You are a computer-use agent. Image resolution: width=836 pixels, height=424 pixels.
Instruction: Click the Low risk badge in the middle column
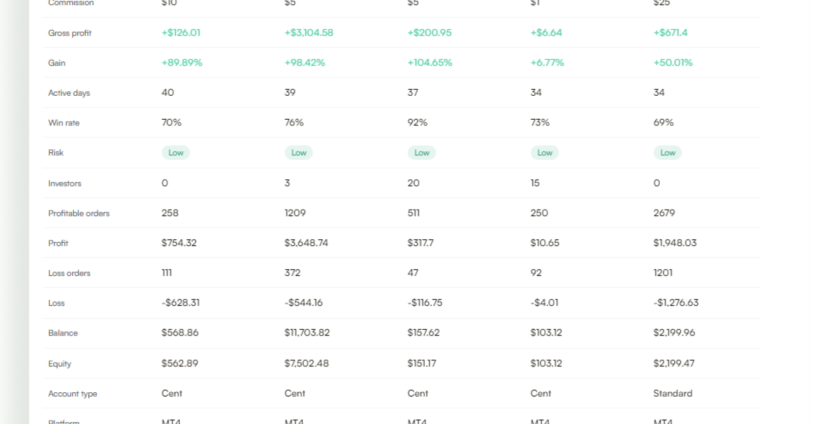point(422,153)
